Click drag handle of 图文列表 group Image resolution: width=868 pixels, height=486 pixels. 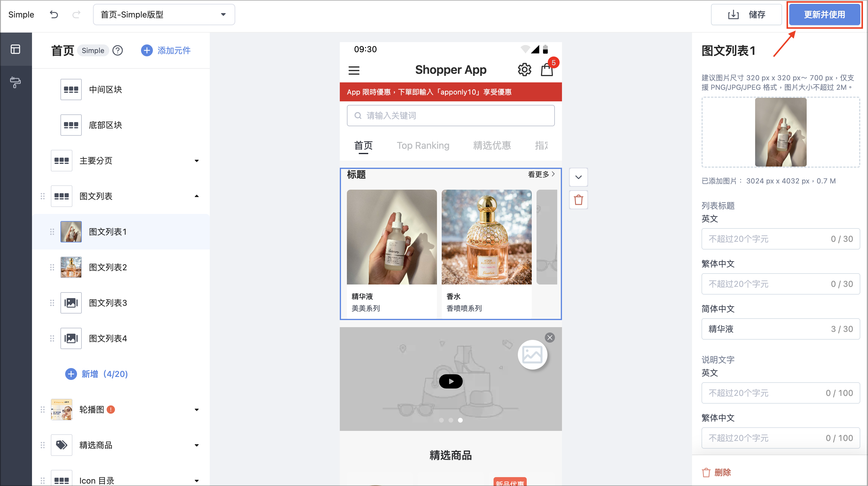pyautogui.click(x=42, y=196)
